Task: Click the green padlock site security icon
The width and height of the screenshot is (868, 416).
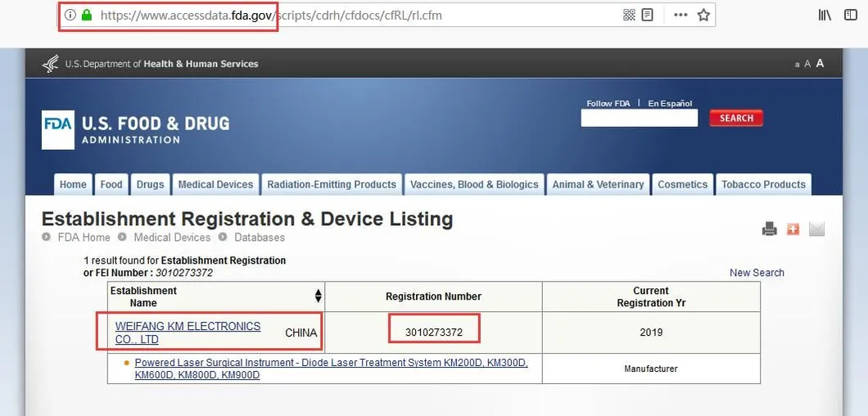Action: [86, 15]
